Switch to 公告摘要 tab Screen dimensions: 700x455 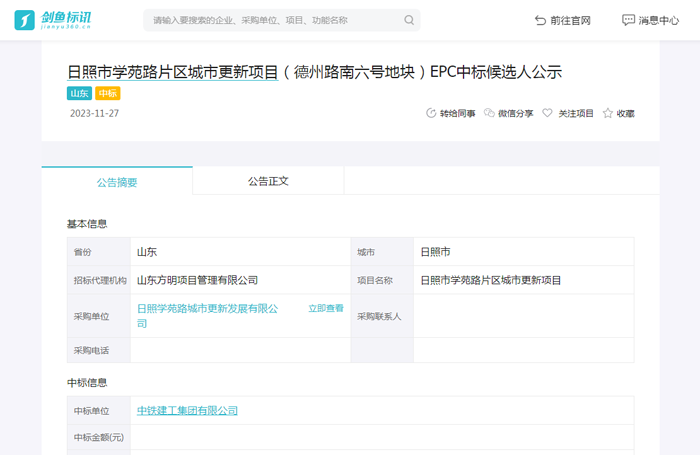coord(117,181)
